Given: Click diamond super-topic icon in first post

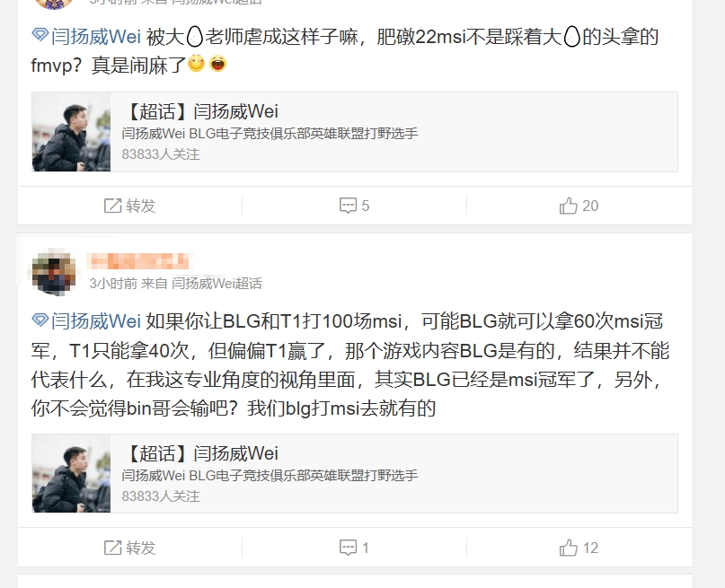Looking at the screenshot, I should tap(40, 35).
